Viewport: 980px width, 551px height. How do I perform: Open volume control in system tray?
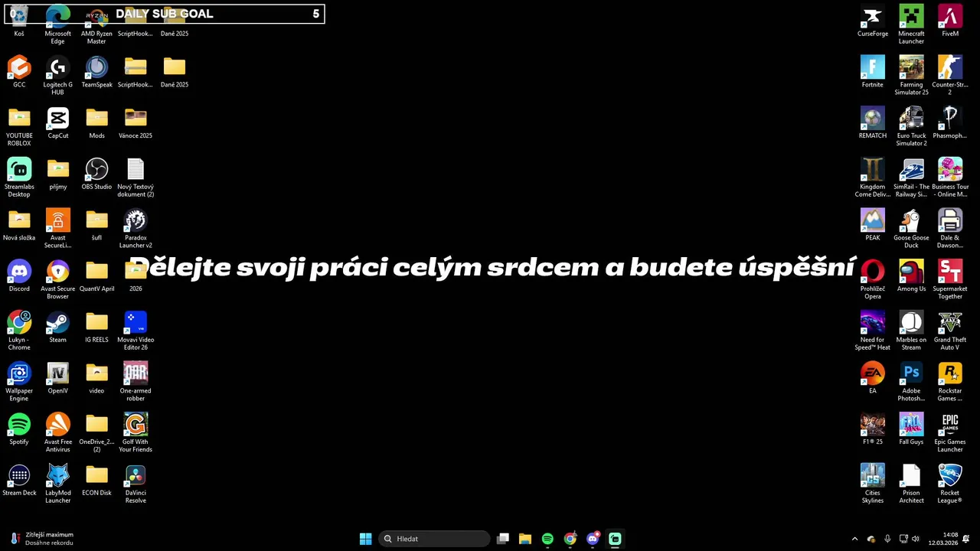point(916,539)
